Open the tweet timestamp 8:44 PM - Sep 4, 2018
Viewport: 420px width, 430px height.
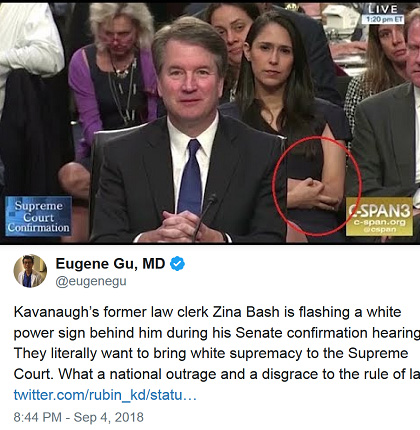[79, 417]
